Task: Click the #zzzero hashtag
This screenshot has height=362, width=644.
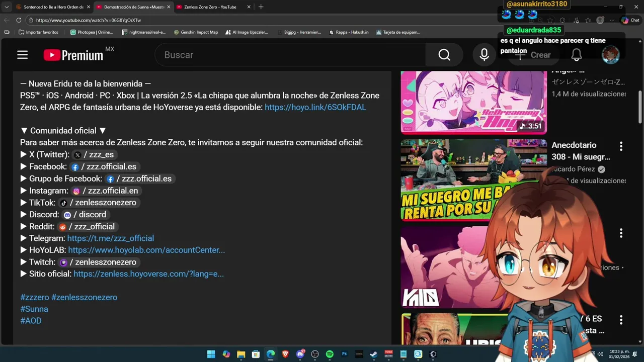Action: click(35, 297)
